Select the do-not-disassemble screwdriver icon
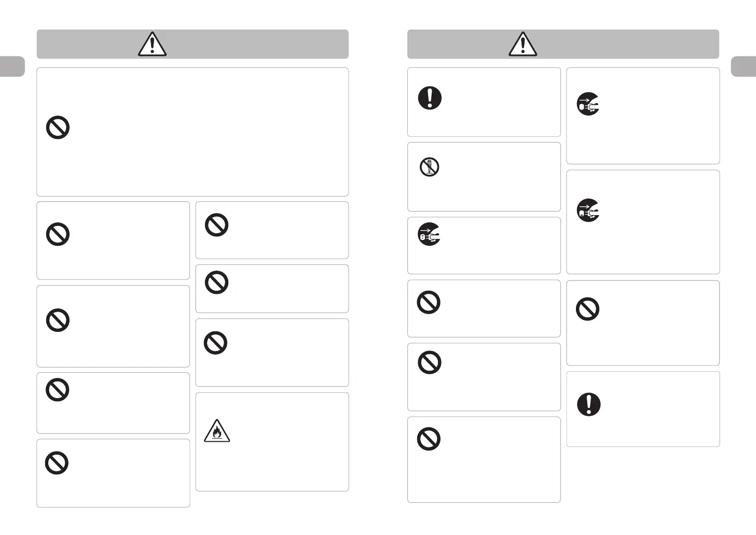The width and height of the screenshot is (756, 535). coord(429,167)
